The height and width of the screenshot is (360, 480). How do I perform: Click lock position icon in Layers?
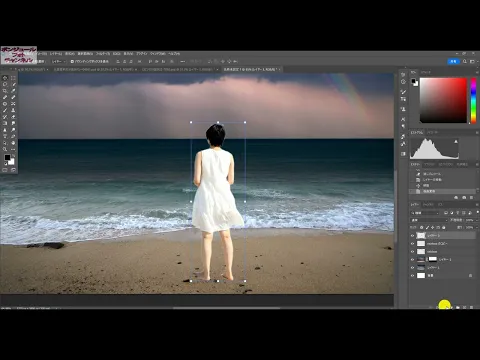pos(432,227)
